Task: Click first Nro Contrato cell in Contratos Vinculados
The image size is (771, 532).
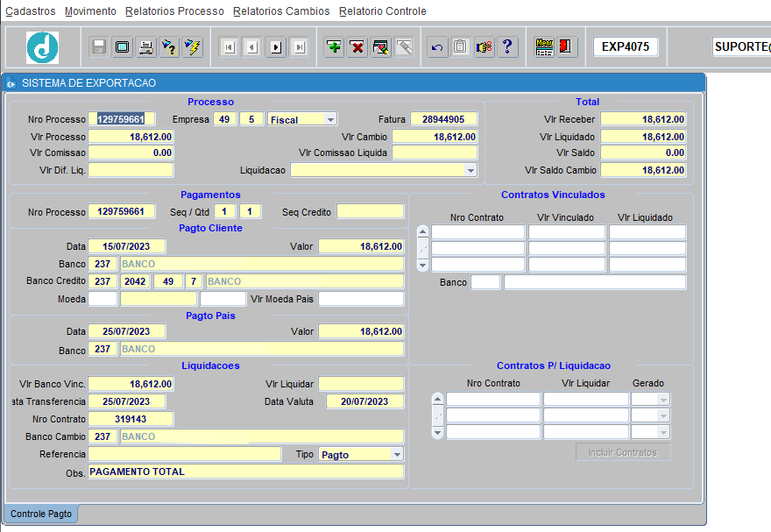Action: [x=478, y=232]
